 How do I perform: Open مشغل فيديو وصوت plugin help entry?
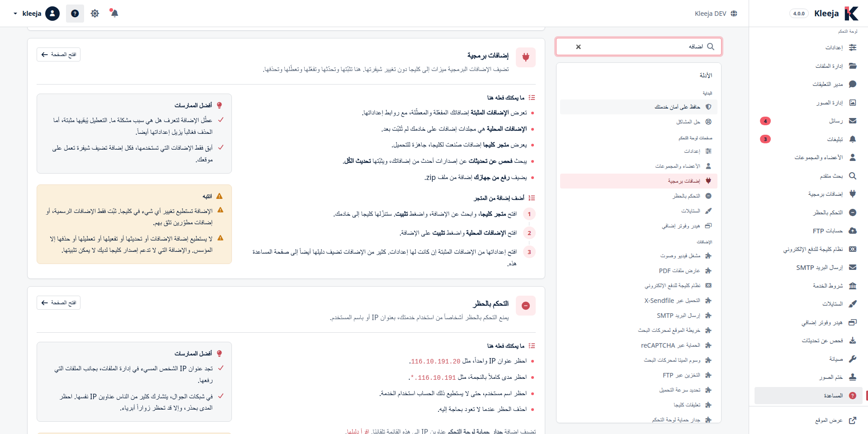pyautogui.click(x=638, y=255)
